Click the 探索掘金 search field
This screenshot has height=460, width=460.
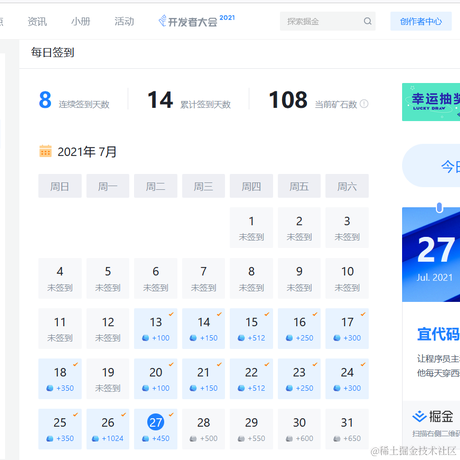[x=328, y=21]
